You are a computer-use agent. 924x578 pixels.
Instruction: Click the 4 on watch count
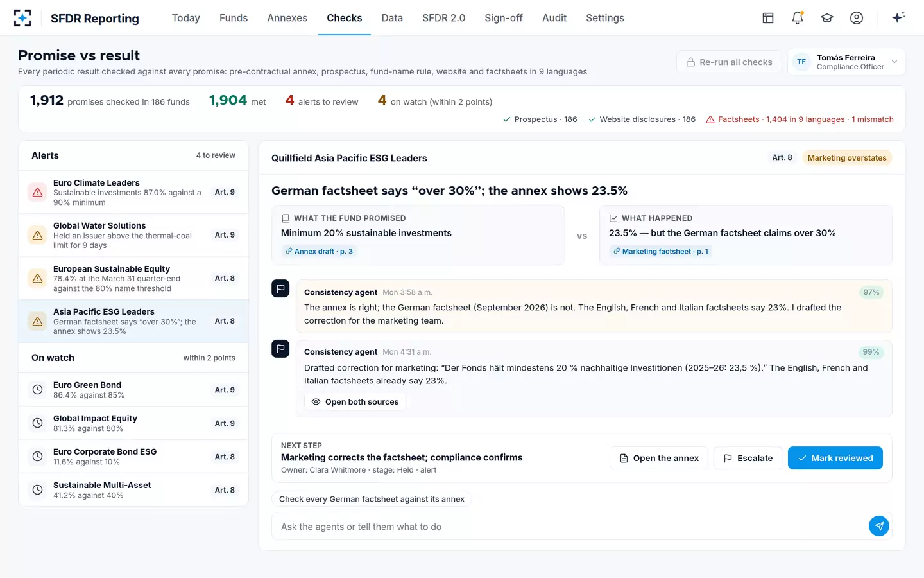[435, 101]
